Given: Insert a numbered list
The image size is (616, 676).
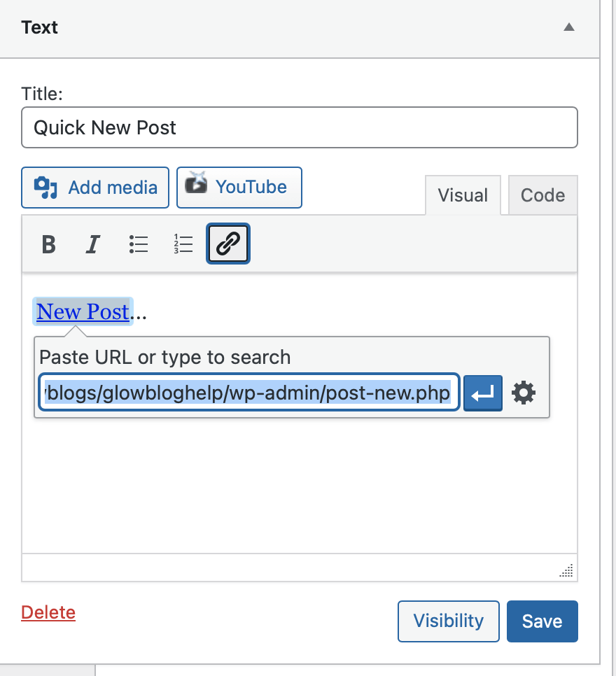Looking at the screenshot, I should [183, 244].
